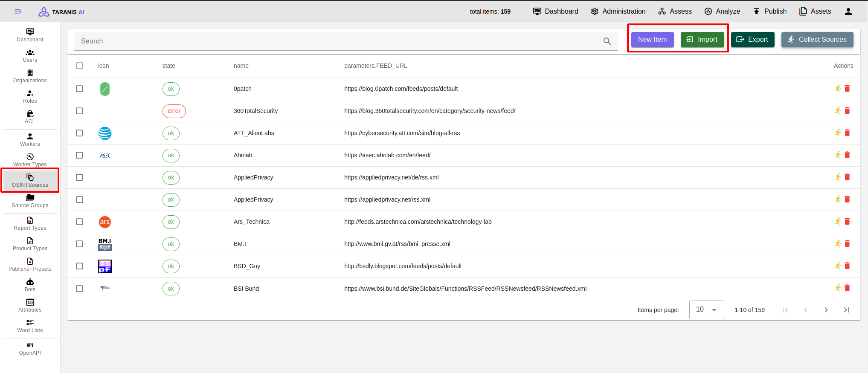Click the ATT_AlienLabs source logo icon
Viewport: 868px width, 373px height.
[x=105, y=133]
